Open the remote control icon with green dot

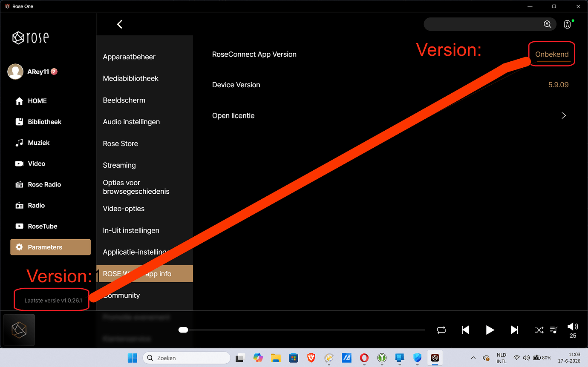pyautogui.click(x=567, y=24)
